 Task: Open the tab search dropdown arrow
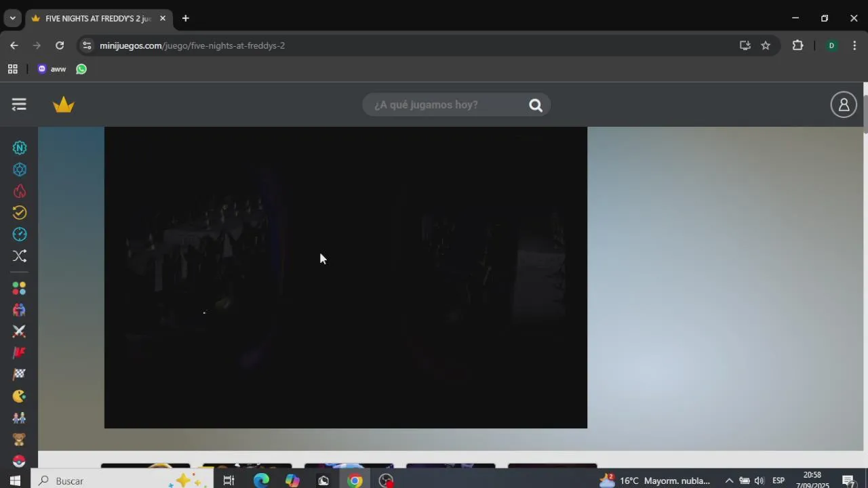pos(12,18)
